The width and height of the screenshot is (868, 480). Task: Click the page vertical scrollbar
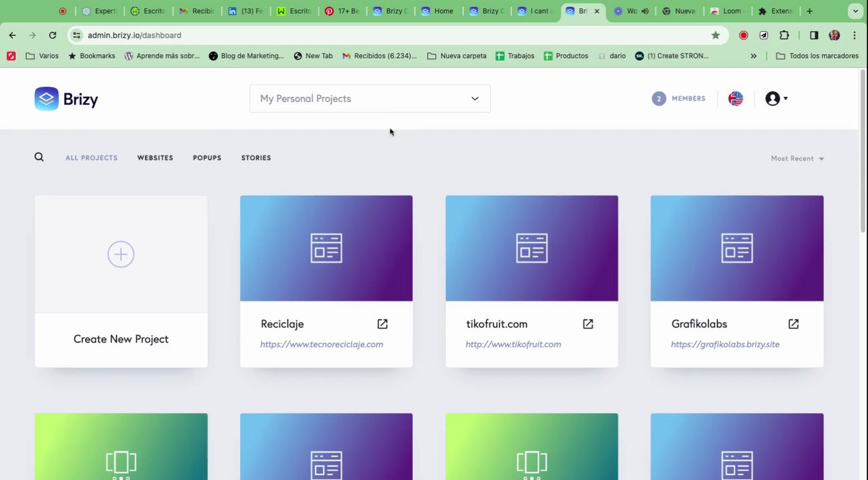click(863, 150)
